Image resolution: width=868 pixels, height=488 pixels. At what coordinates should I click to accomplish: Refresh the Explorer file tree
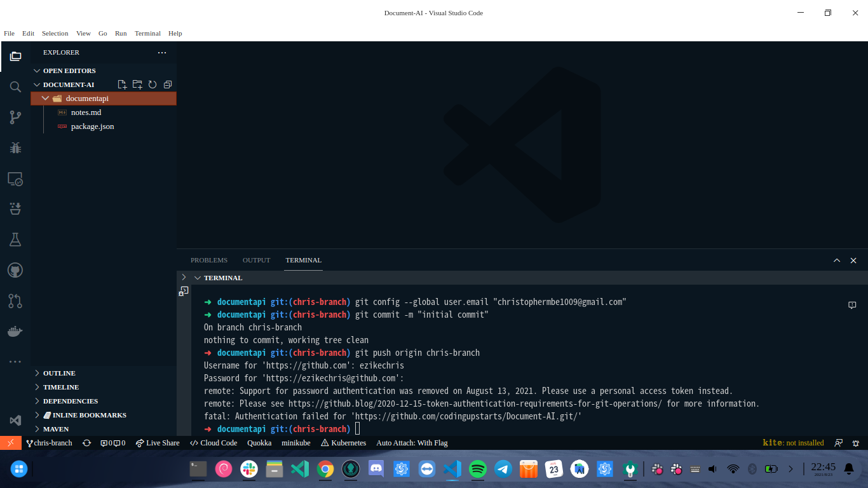tap(153, 84)
